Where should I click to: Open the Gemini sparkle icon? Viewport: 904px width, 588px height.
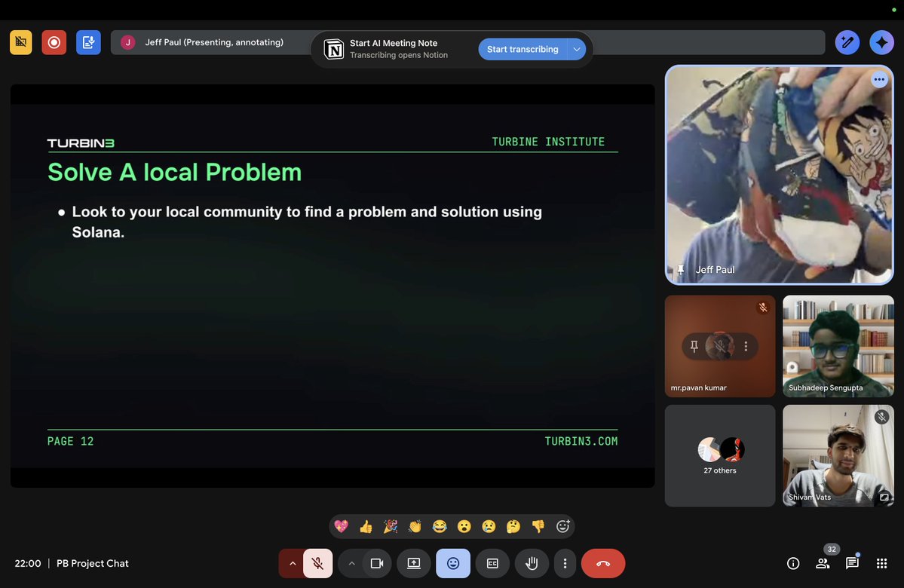point(881,43)
